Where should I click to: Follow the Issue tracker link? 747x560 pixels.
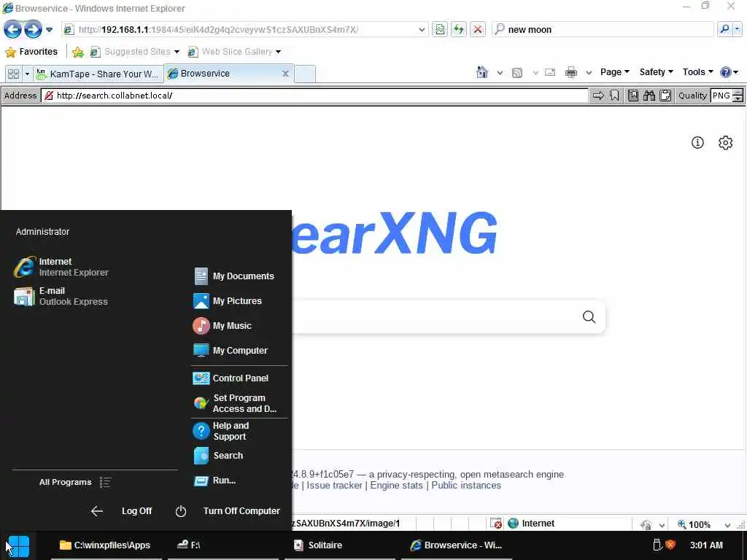coord(334,485)
